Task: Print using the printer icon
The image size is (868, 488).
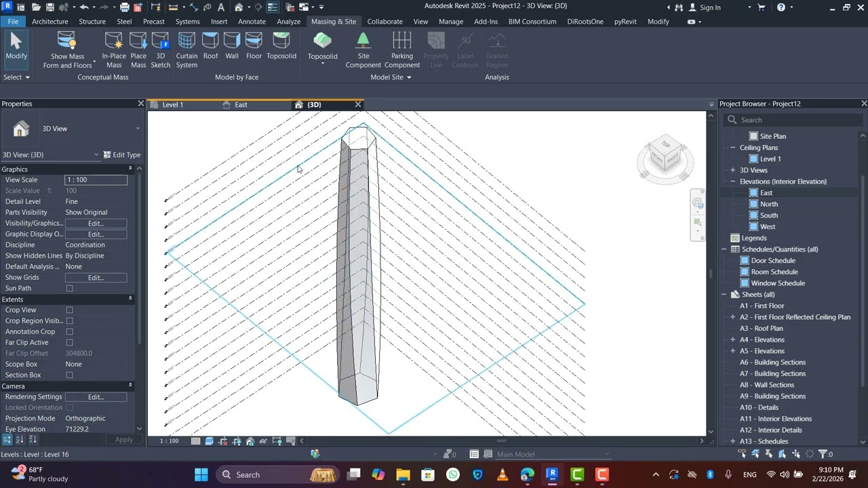Action: [124, 7]
